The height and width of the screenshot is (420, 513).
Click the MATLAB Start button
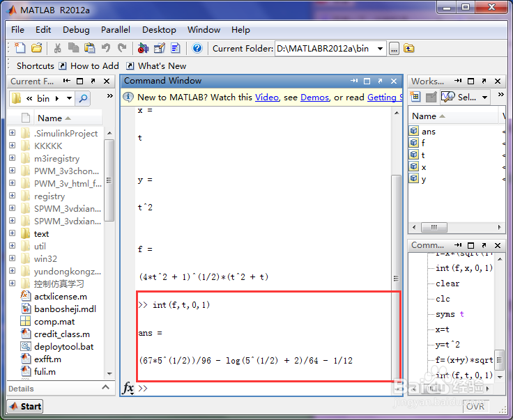coord(25,406)
